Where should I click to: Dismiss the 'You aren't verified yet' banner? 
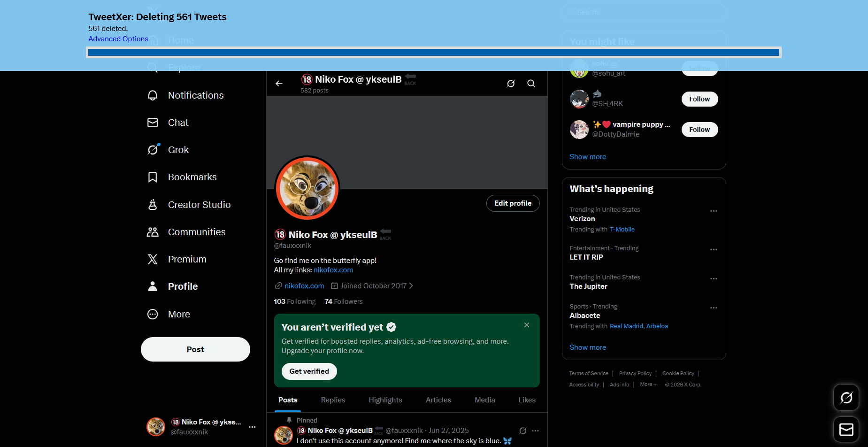coord(527,325)
